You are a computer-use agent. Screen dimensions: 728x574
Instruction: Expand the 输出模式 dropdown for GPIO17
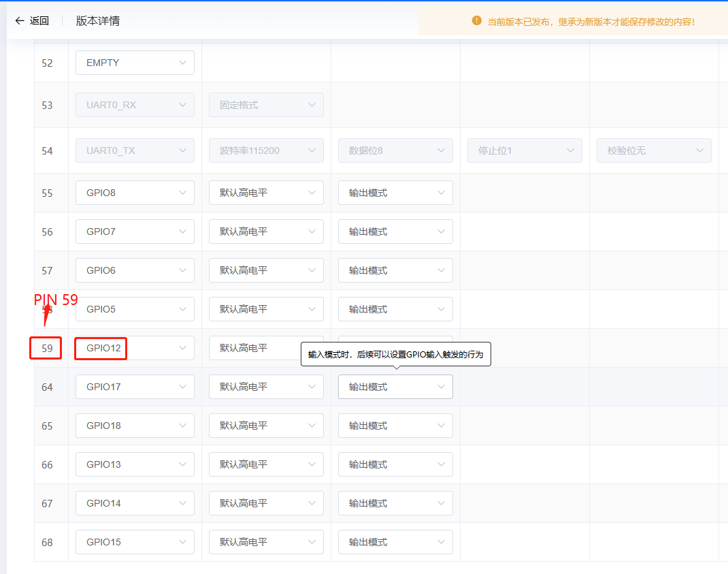pos(395,386)
